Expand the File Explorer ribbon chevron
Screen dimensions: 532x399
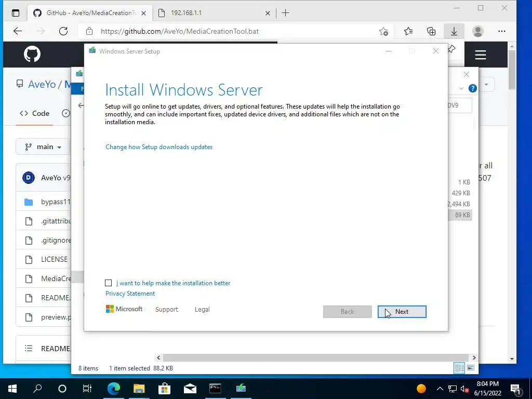(x=461, y=88)
